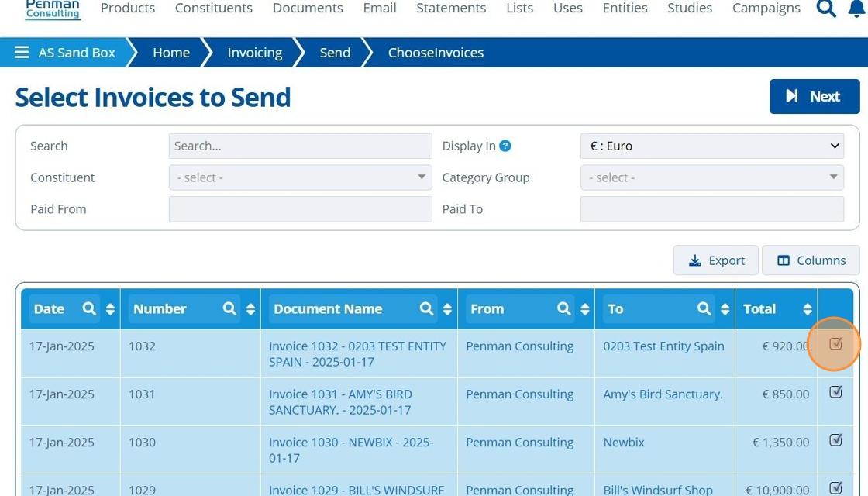The height and width of the screenshot is (496, 868).
Task: Search within the Date column
Action: click(x=89, y=308)
